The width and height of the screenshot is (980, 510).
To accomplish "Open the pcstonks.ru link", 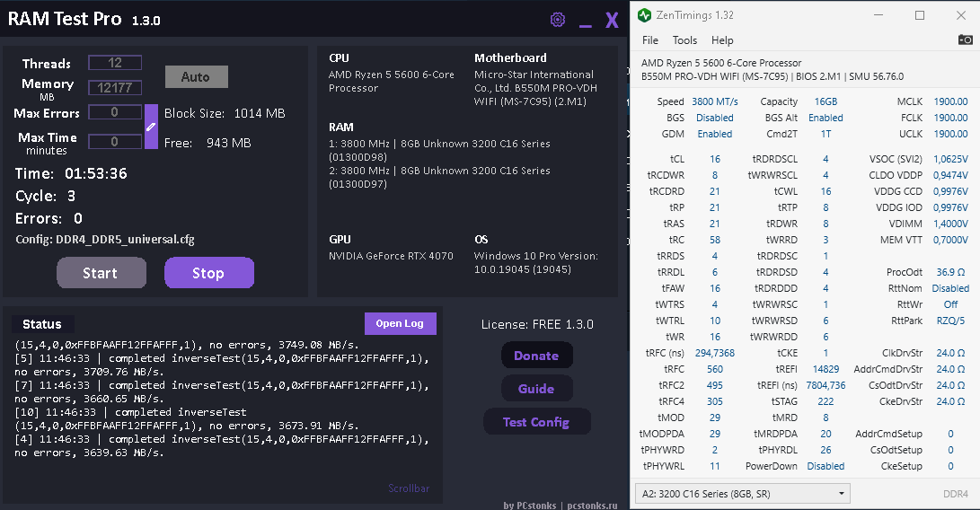I will (593, 505).
